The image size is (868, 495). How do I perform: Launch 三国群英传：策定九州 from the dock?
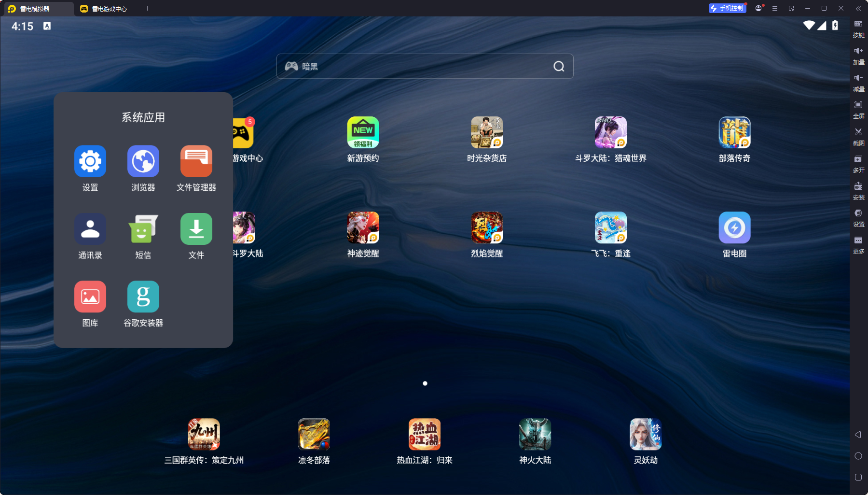[x=204, y=434]
